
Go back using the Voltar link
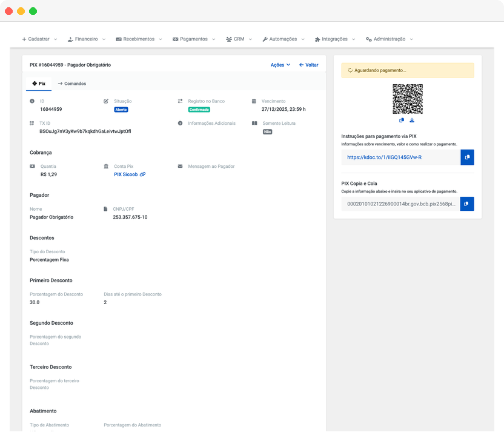(308, 65)
